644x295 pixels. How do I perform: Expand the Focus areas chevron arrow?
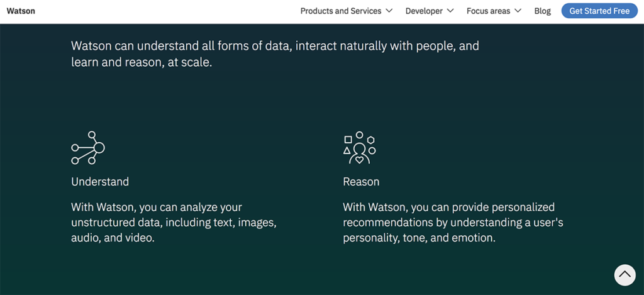tap(518, 11)
